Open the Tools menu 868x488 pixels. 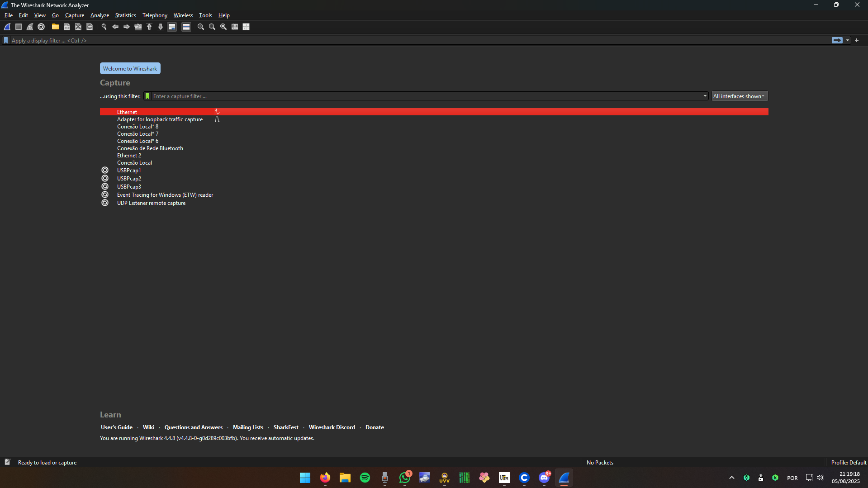[x=205, y=15]
